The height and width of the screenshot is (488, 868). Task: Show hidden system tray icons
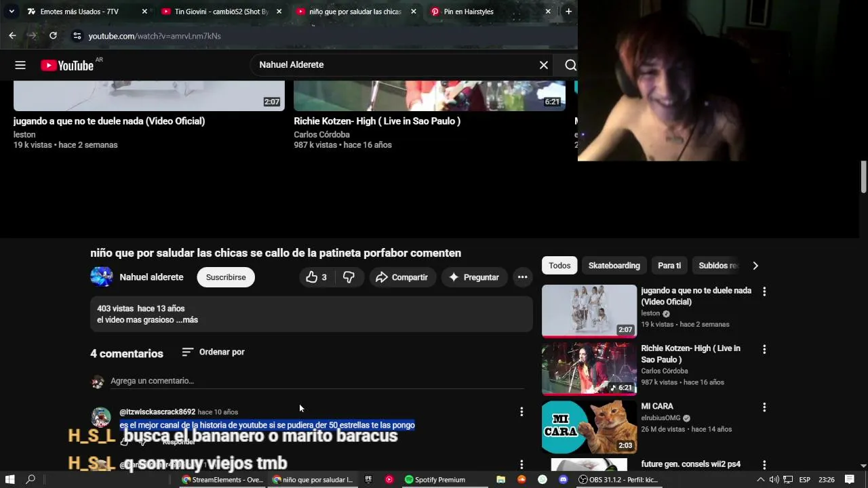pos(760,480)
